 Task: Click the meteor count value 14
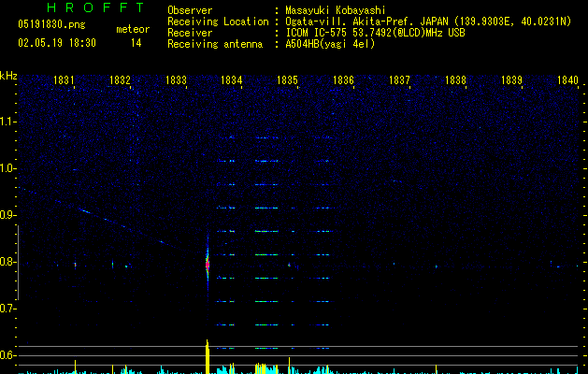(x=136, y=43)
